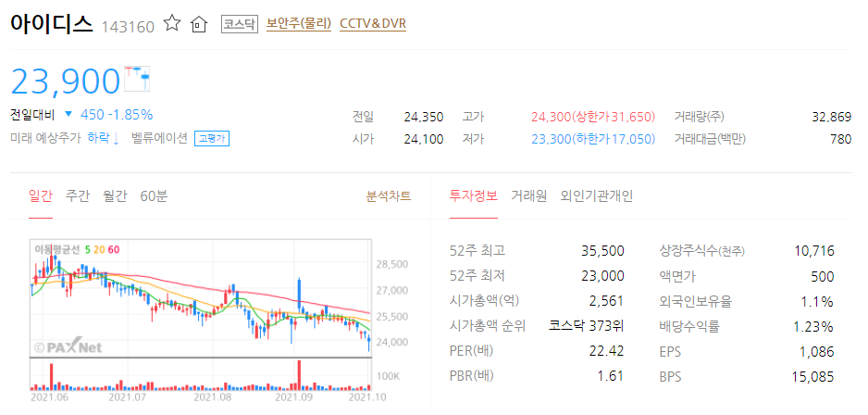Switch chart to 60분 tab

(x=154, y=195)
